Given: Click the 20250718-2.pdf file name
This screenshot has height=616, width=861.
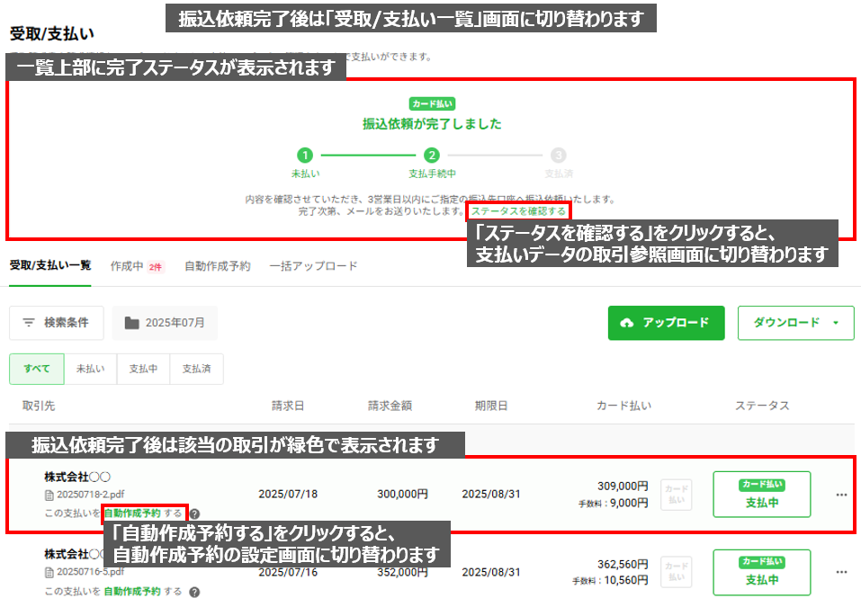Looking at the screenshot, I should (x=91, y=495).
